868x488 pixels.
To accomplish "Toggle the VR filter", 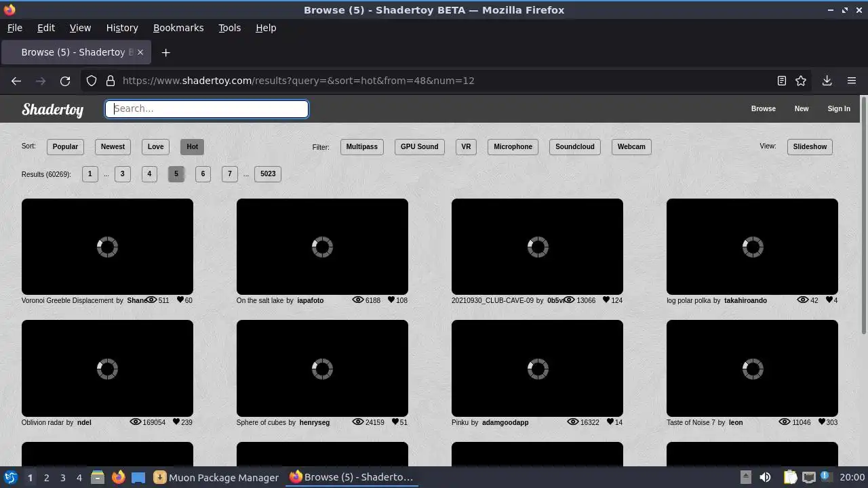I will coord(466,146).
